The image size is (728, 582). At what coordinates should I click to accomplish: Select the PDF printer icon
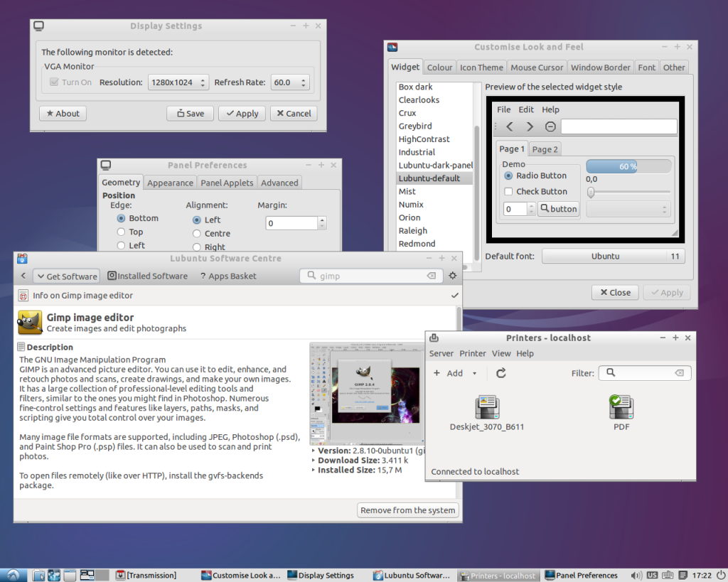(x=621, y=407)
